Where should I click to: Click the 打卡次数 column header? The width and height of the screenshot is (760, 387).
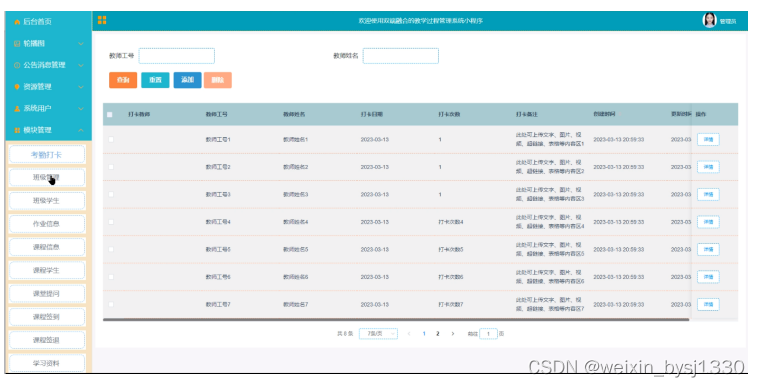click(449, 114)
